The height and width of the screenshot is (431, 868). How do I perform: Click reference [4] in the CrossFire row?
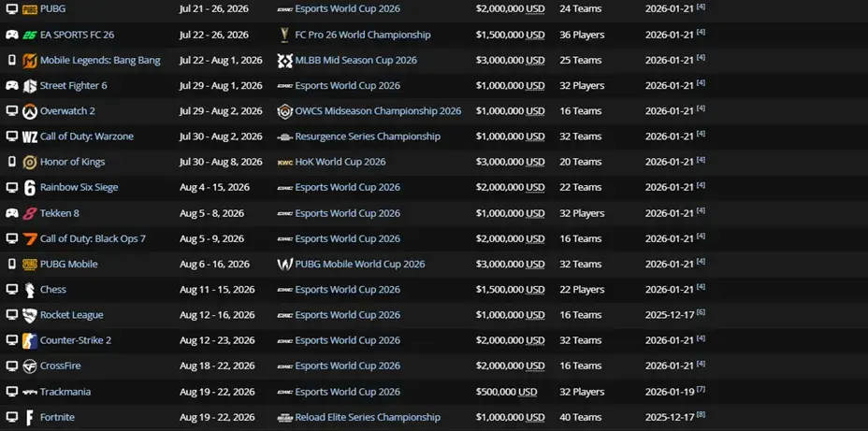(701, 363)
